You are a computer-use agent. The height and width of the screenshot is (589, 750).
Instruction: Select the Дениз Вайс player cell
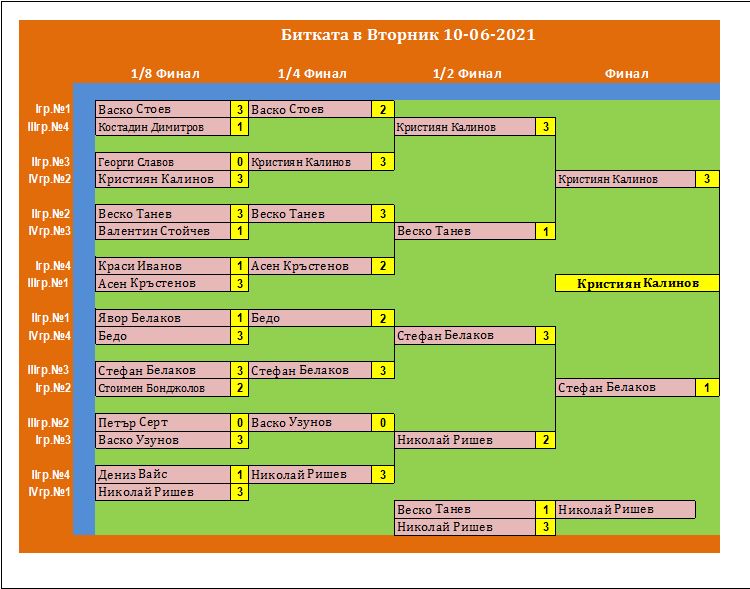tap(163, 475)
